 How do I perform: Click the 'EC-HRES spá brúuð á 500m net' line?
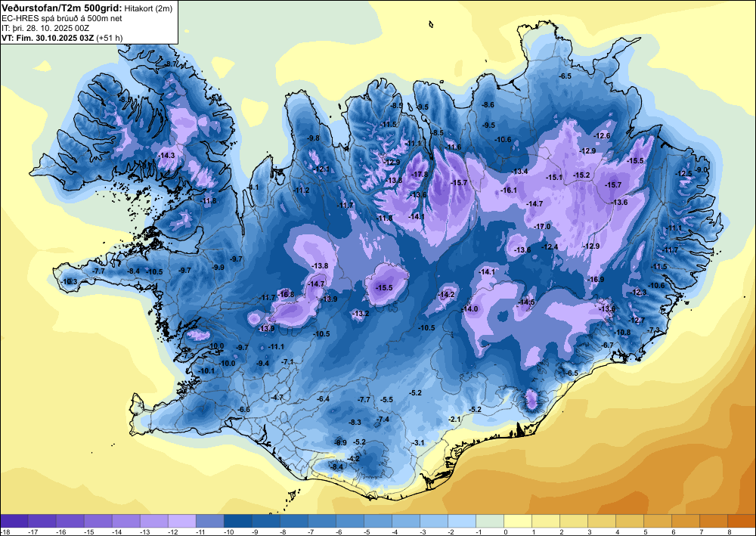[x=62, y=18]
